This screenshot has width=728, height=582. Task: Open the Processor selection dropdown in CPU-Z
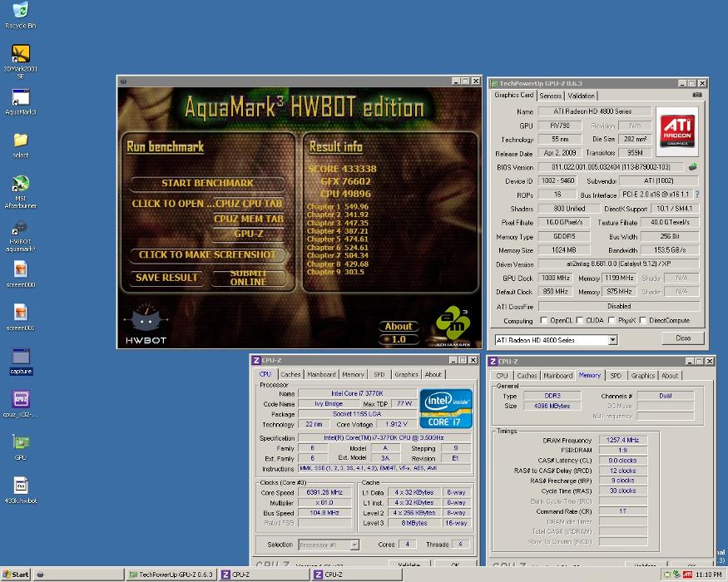354,545
